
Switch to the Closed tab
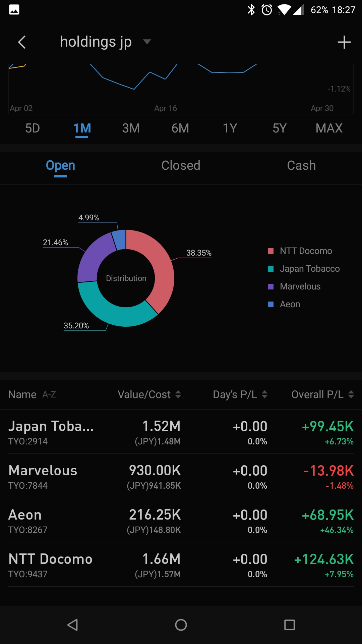pos(181,165)
